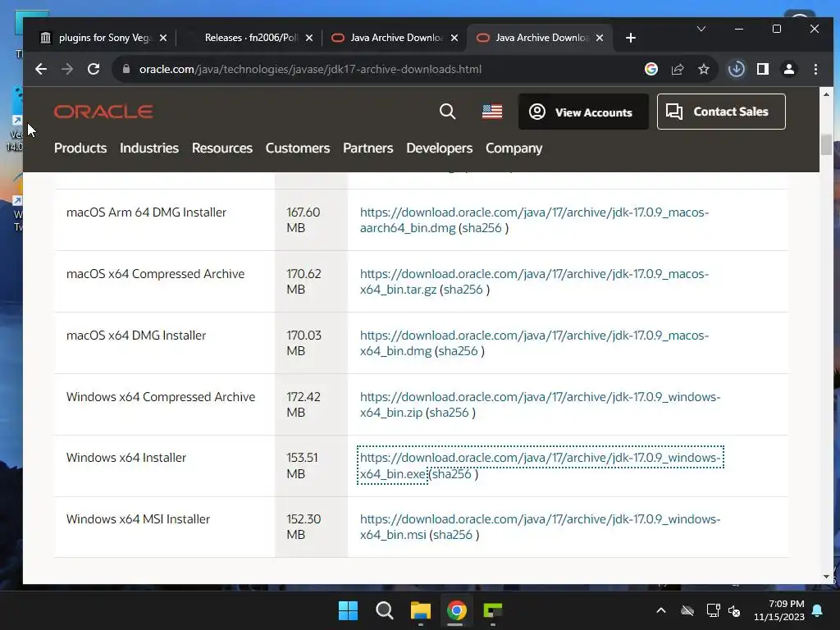Reload the Oracle download page

94,69
